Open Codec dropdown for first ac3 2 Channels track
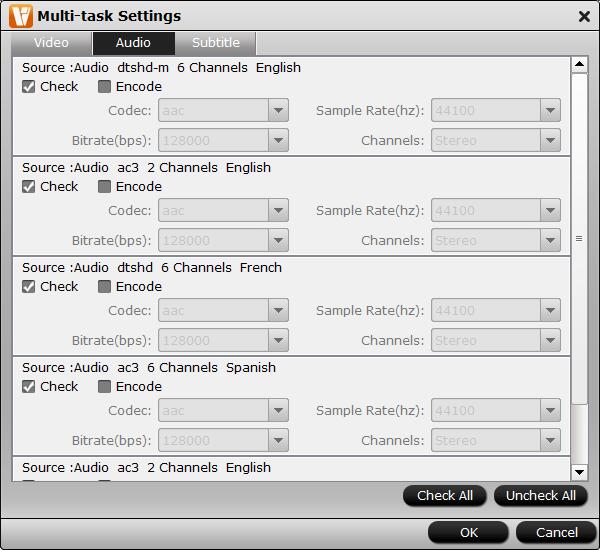The width and height of the screenshot is (600, 550). 223,210
